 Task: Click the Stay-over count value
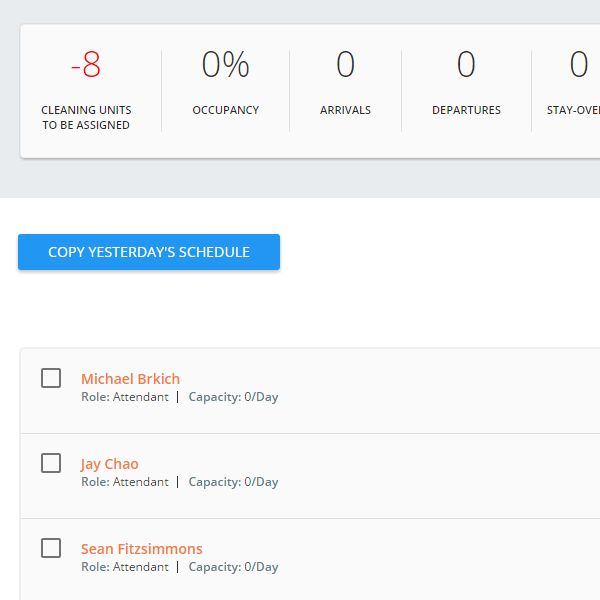coord(579,64)
